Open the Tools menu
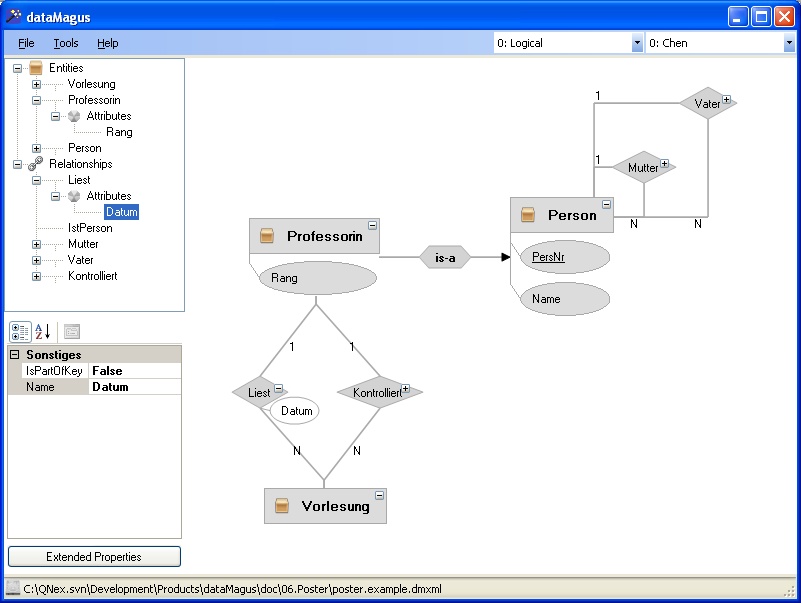 coord(66,43)
